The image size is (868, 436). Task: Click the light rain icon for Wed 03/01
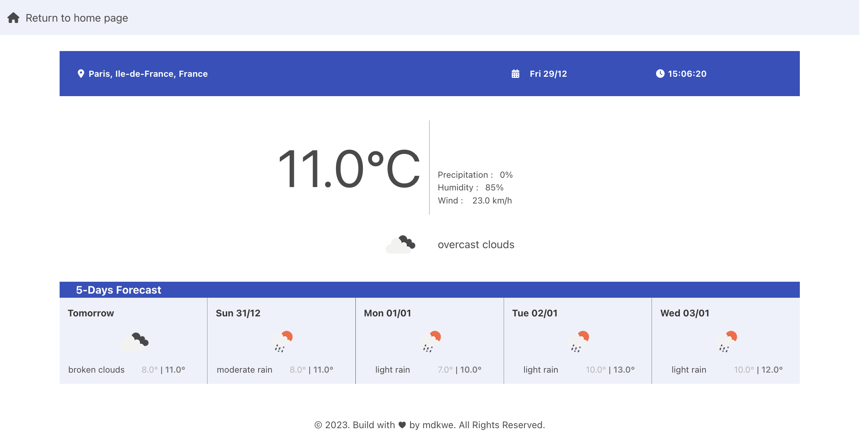click(x=726, y=341)
